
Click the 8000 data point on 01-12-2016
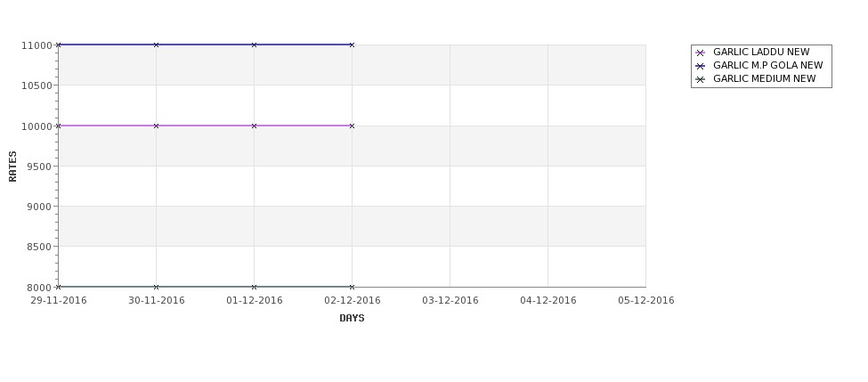click(x=254, y=287)
